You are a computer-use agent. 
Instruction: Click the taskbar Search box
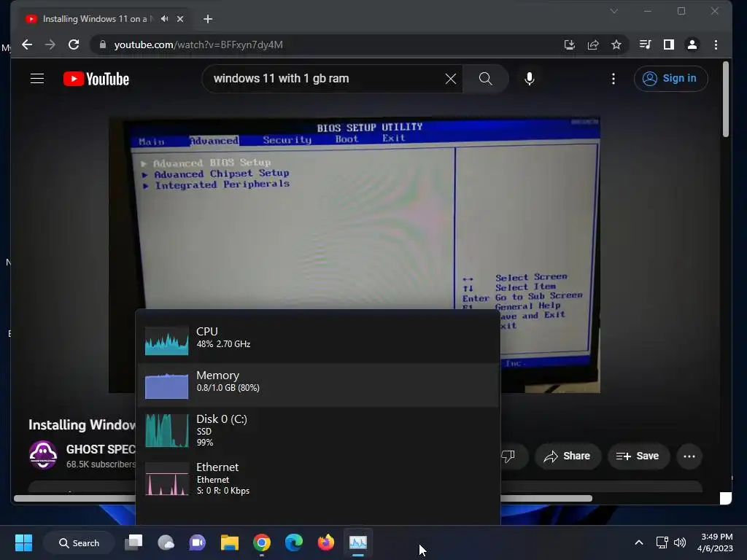[x=79, y=542]
